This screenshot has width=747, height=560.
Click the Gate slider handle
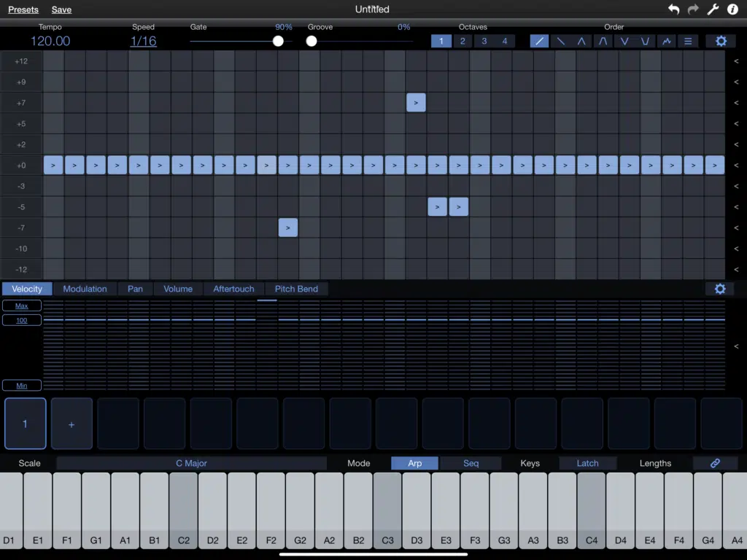278,42
